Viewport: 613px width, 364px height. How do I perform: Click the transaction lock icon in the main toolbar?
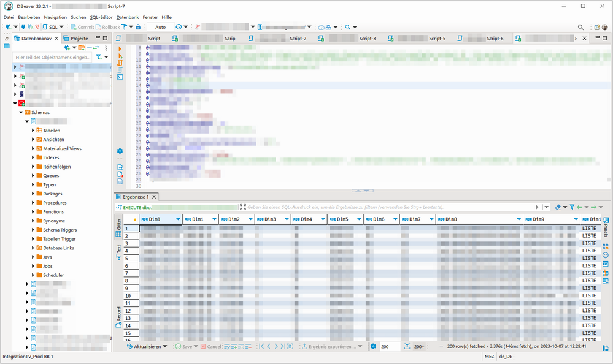click(x=138, y=27)
